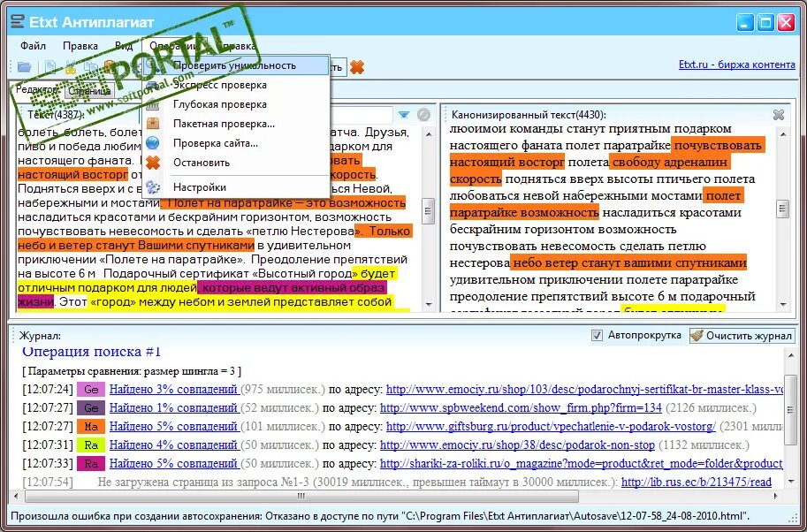Open Найдено 4% совпадений link
The width and height of the screenshot is (807, 532).
(173, 445)
